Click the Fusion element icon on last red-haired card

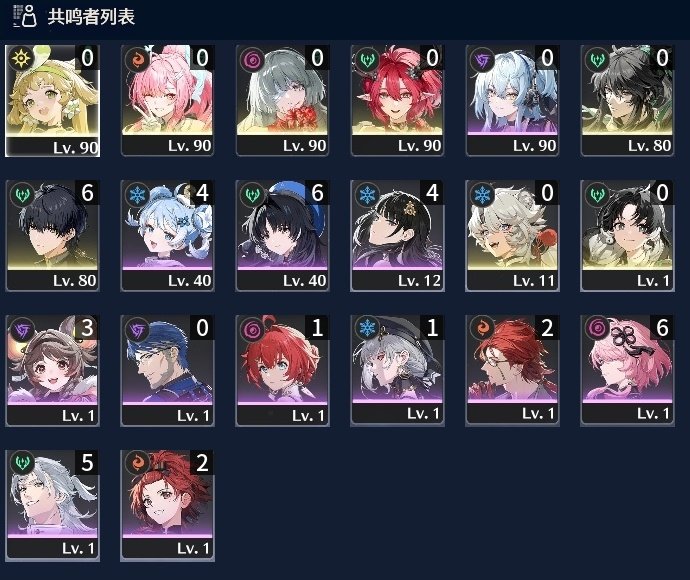click(137, 463)
